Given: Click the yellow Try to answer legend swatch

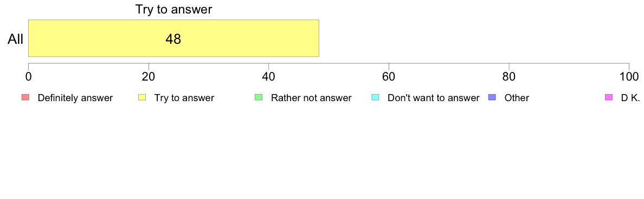Looking at the screenshot, I should (141, 97).
